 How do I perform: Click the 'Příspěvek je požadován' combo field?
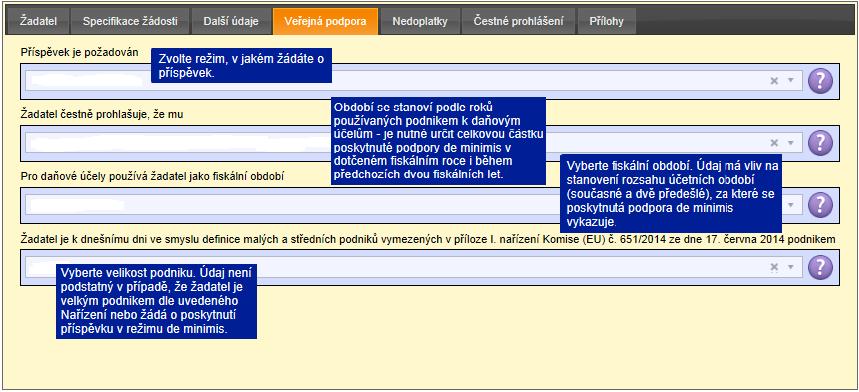[x=414, y=81]
